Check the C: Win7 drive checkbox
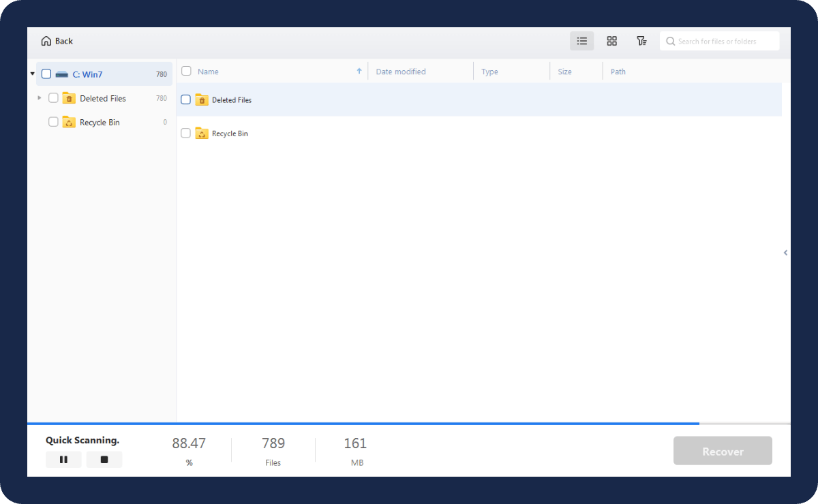The image size is (818, 504). coord(46,74)
